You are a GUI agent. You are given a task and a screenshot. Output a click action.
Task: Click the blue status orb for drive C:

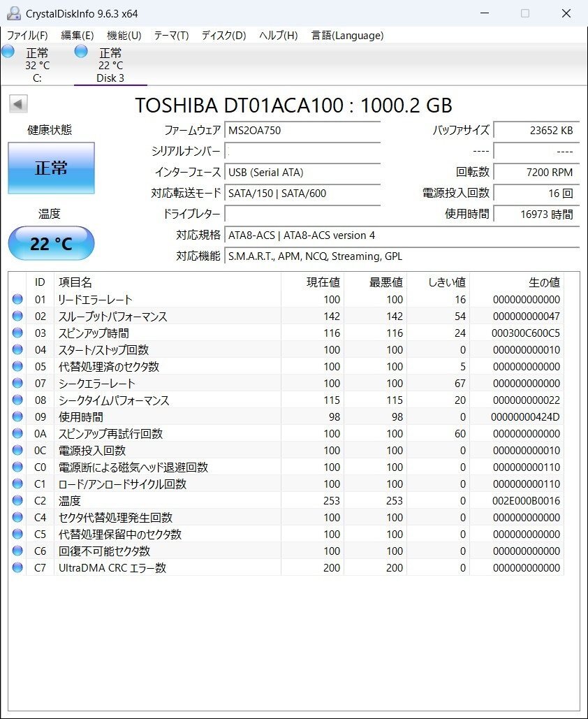click(x=8, y=52)
